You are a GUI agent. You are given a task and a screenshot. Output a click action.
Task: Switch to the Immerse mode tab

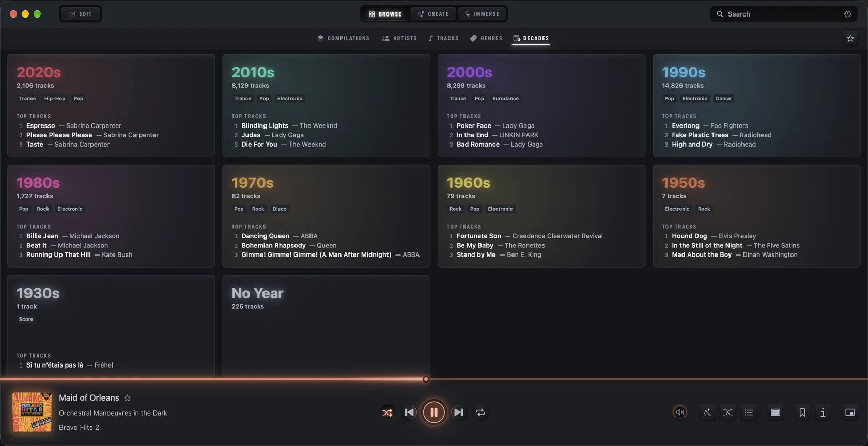point(482,14)
